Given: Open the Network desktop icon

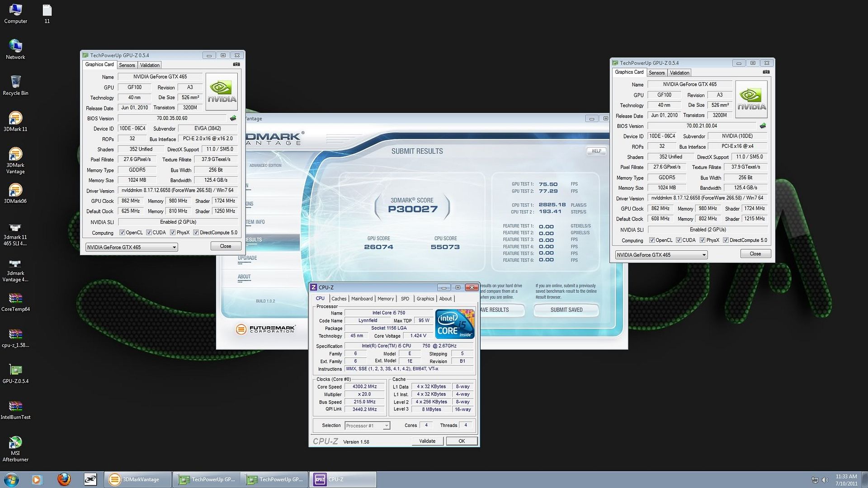Looking at the screenshot, I should click(15, 50).
